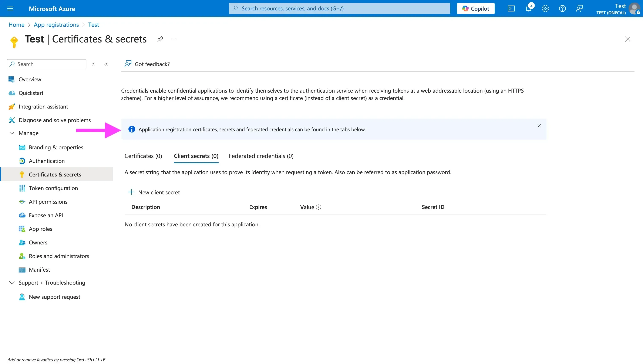Viewport: 643px width, 364px height.
Task: Open the Feedback person icon in top bar
Action: click(x=579, y=8)
